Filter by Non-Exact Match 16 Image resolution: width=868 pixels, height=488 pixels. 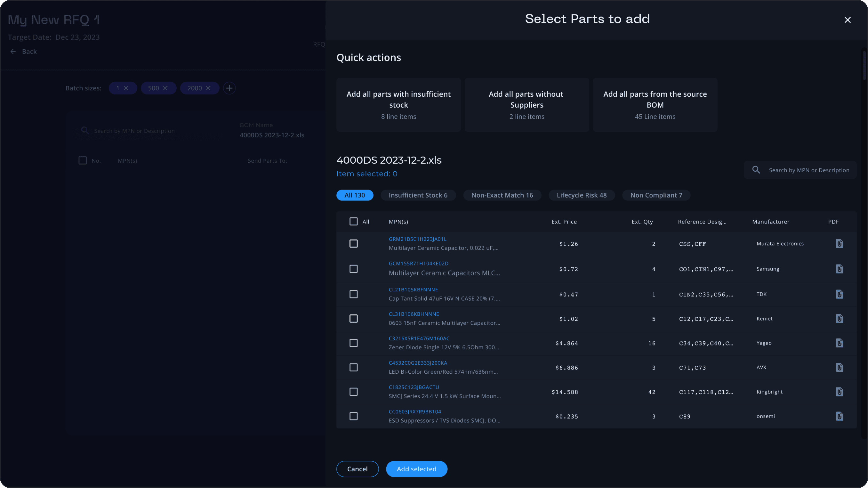(502, 195)
